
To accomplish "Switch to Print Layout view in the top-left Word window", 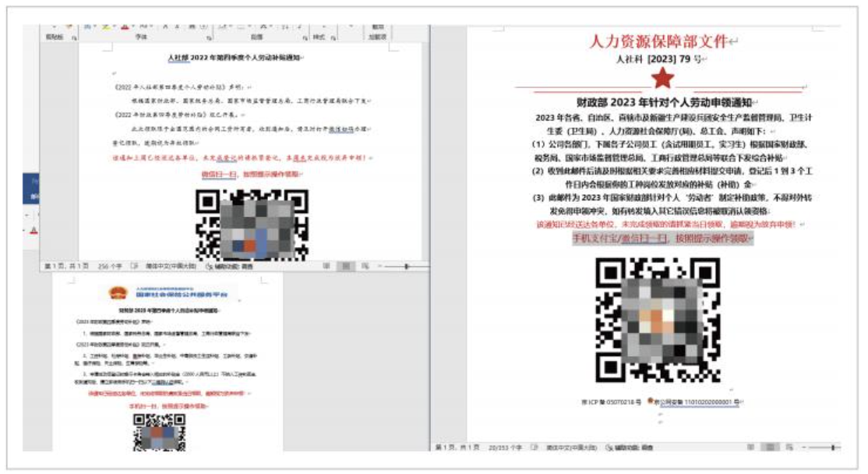I will (346, 267).
